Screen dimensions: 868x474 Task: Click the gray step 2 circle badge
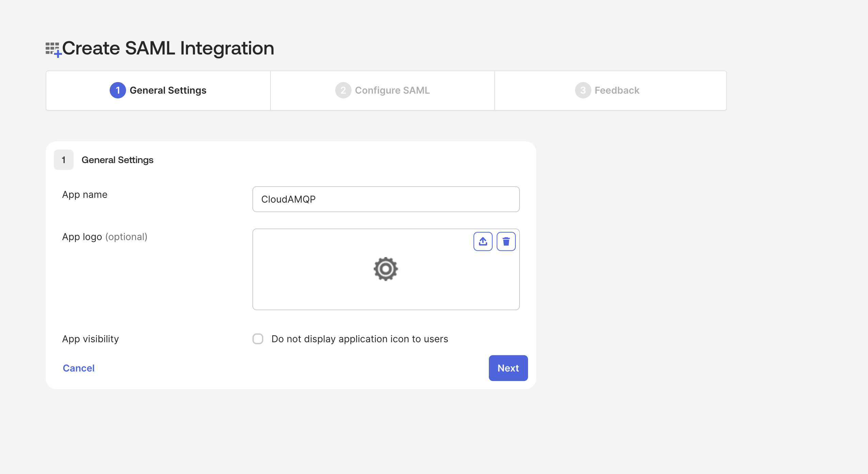tap(342, 90)
